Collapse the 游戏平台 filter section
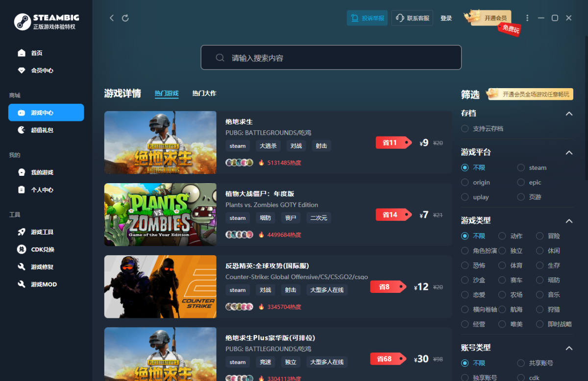 tap(569, 153)
